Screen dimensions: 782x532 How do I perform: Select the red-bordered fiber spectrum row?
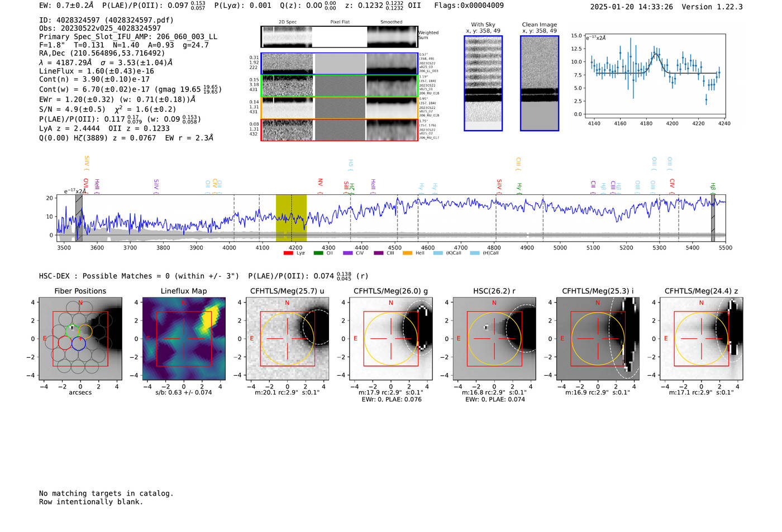(x=340, y=130)
